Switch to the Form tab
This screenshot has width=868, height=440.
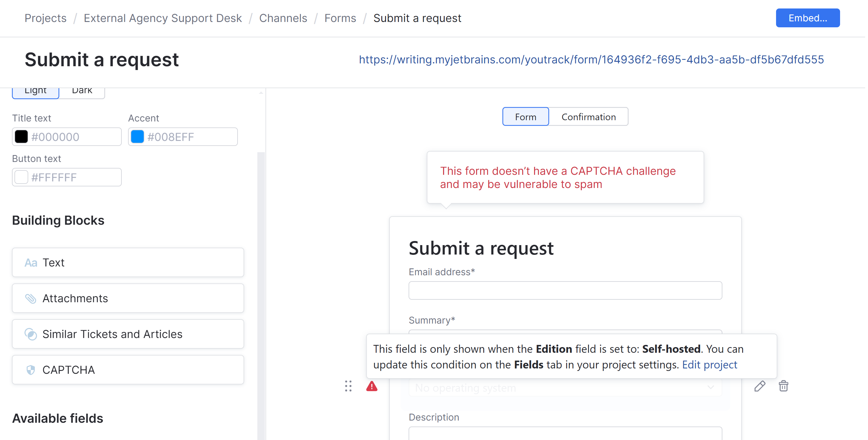525,116
